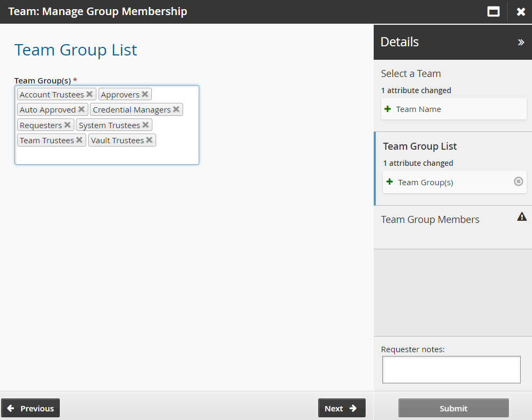Remove the Approvers group tag

pyautogui.click(x=145, y=94)
